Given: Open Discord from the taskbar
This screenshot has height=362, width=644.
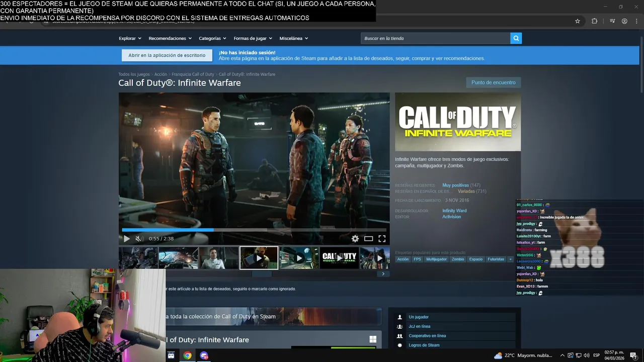Looking at the screenshot, I should (x=204, y=355).
